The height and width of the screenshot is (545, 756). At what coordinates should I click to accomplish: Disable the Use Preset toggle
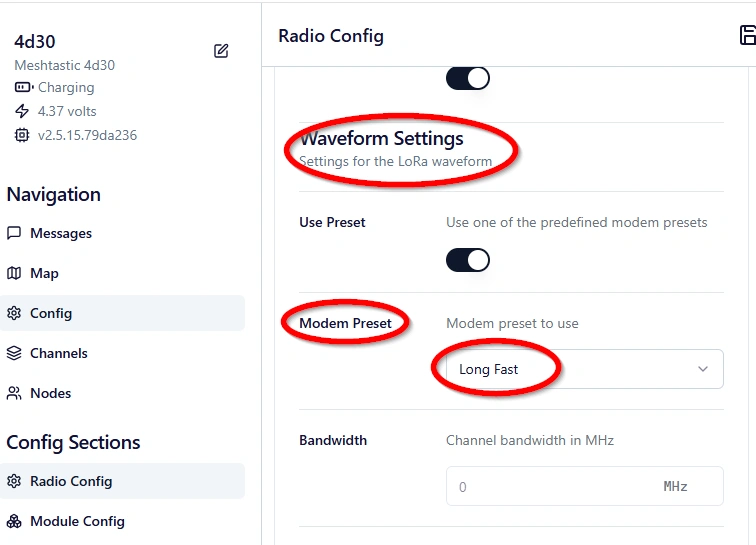pos(468,260)
